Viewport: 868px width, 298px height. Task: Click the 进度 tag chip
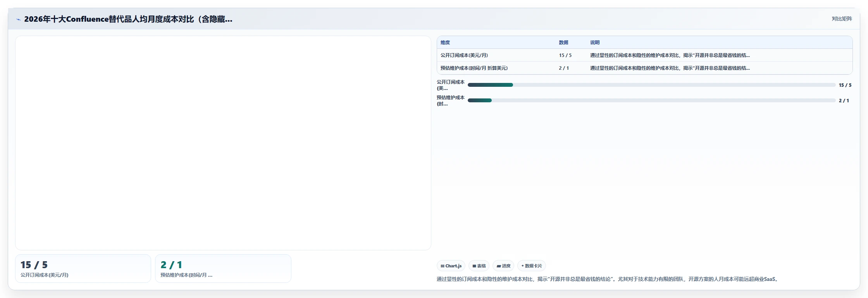pyautogui.click(x=503, y=266)
